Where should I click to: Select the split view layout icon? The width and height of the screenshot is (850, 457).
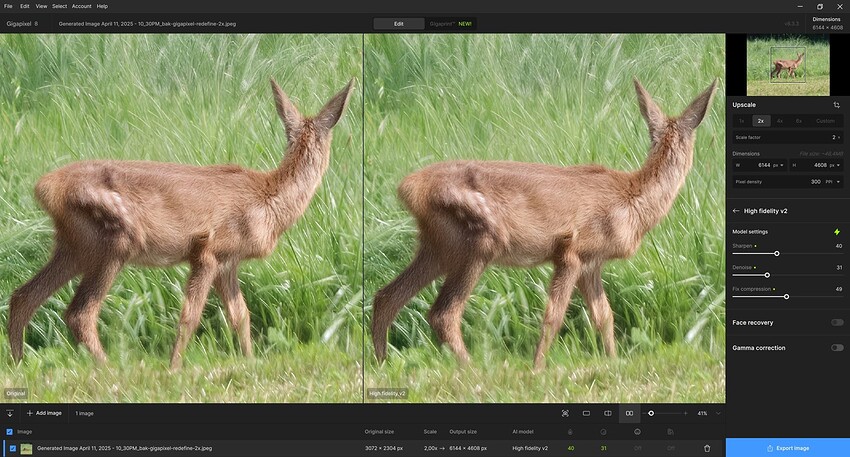tap(607, 413)
